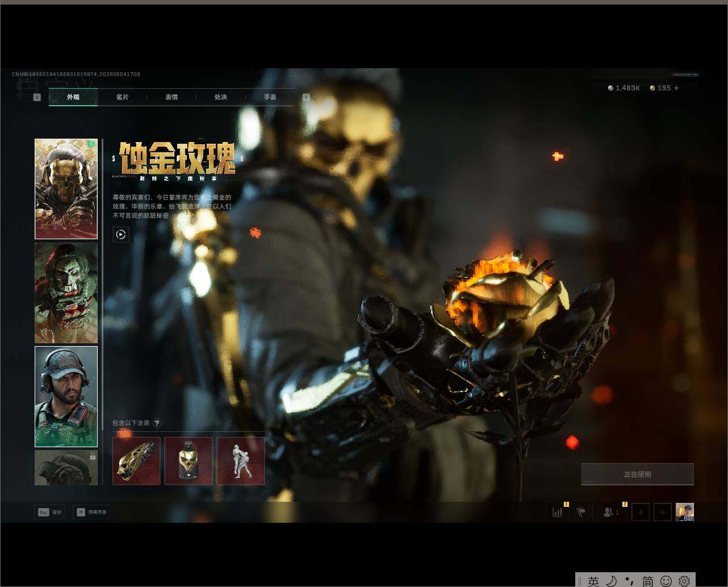Click the first empty squad slot plus
Viewport: 728px width, 587px height.
coord(641,512)
